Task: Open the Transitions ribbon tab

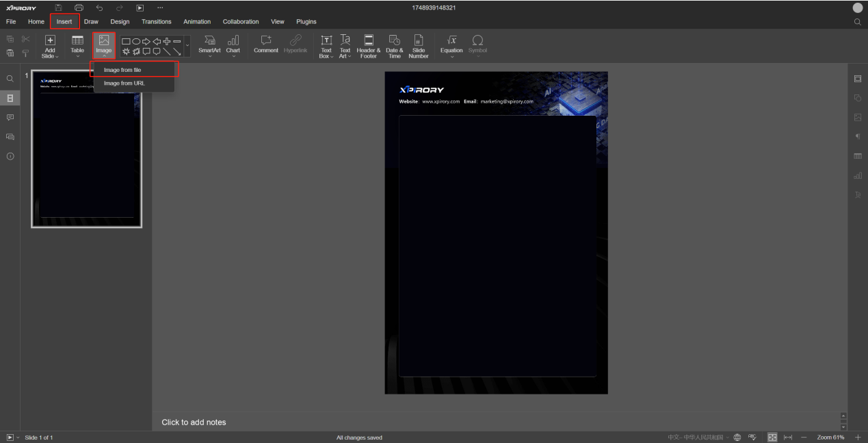Action: pyautogui.click(x=156, y=22)
